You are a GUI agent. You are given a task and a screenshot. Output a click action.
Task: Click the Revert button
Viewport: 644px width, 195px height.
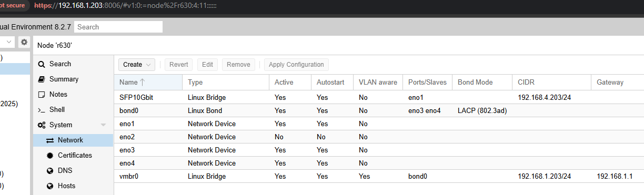click(179, 65)
